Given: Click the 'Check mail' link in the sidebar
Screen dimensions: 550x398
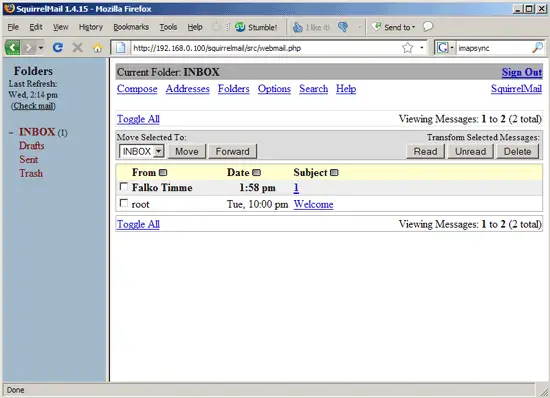Looking at the screenshot, I should 33,106.
